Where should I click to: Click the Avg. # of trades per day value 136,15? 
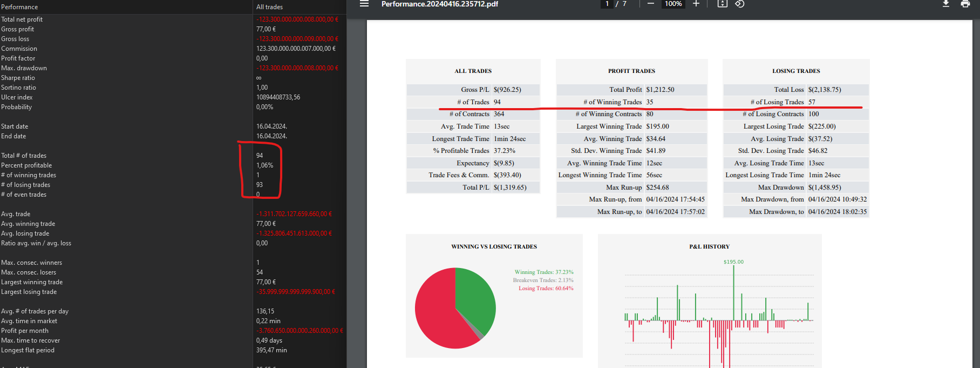[x=265, y=311]
